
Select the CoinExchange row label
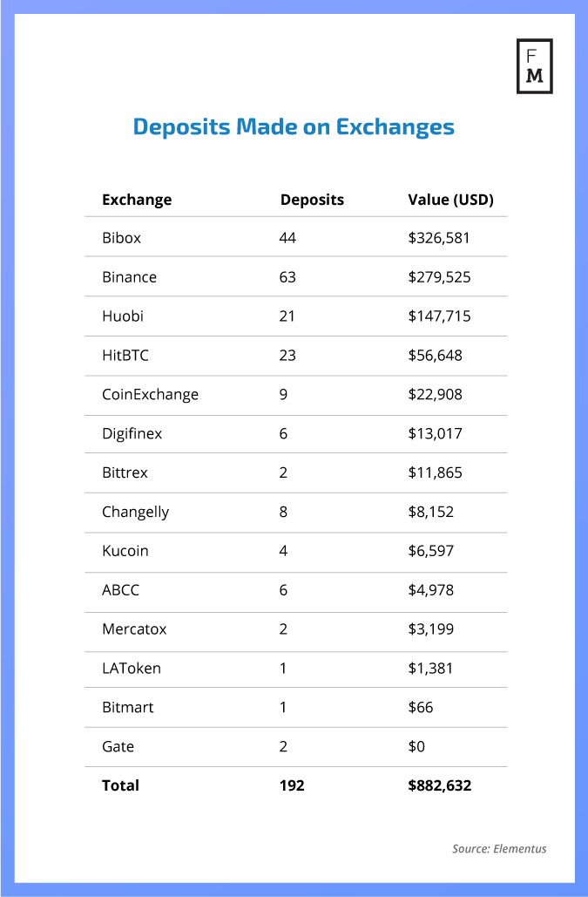(150, 394)
